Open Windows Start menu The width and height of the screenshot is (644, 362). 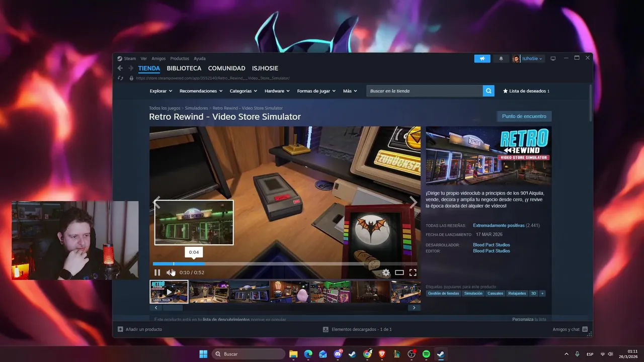tap(203, 354)
